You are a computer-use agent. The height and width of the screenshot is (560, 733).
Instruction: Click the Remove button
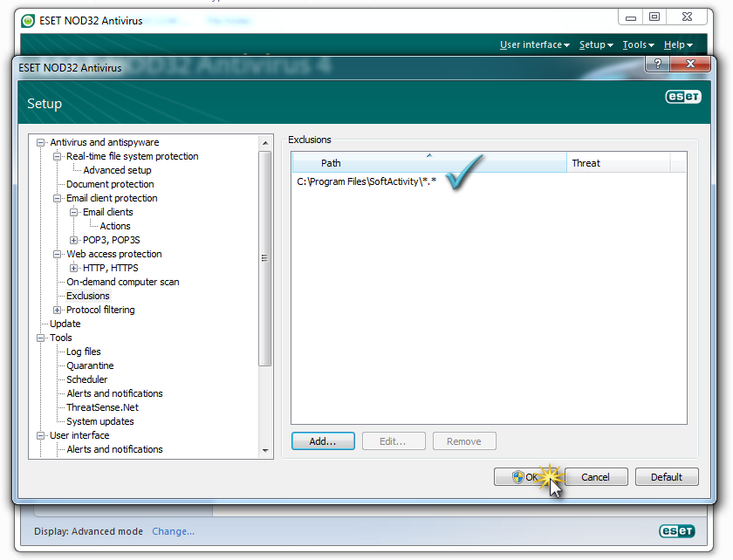(464, 441)
